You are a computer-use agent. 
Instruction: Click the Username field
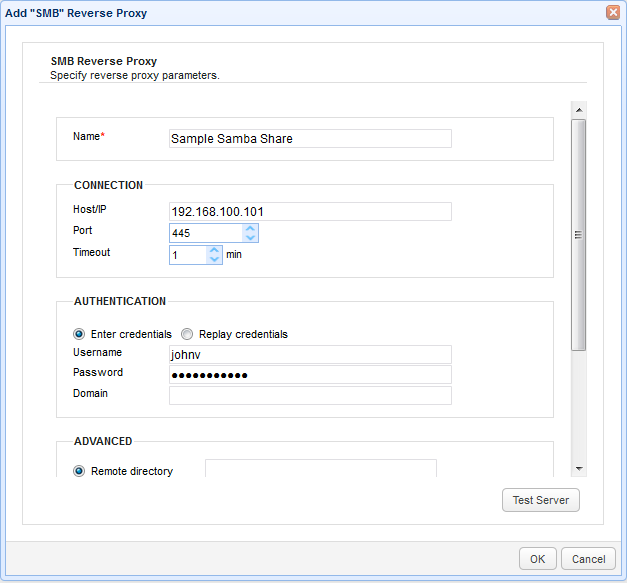(310, 355)
